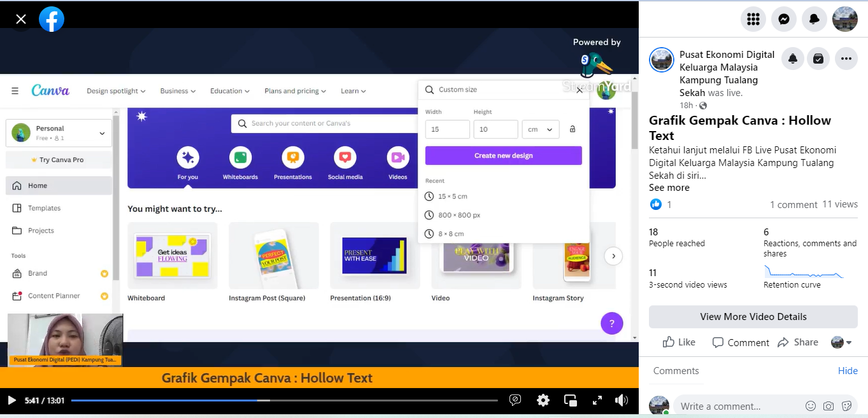Play the video

pos(11,400)
